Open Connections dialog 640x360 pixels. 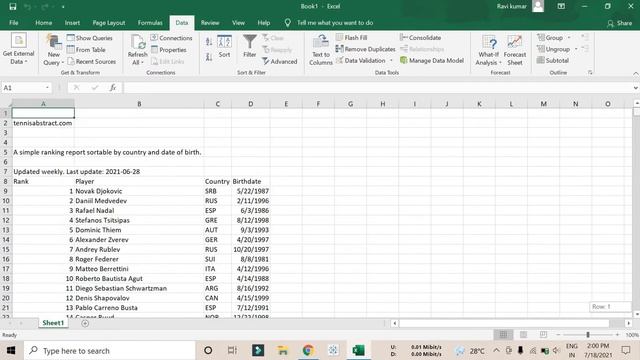(171, 38)
